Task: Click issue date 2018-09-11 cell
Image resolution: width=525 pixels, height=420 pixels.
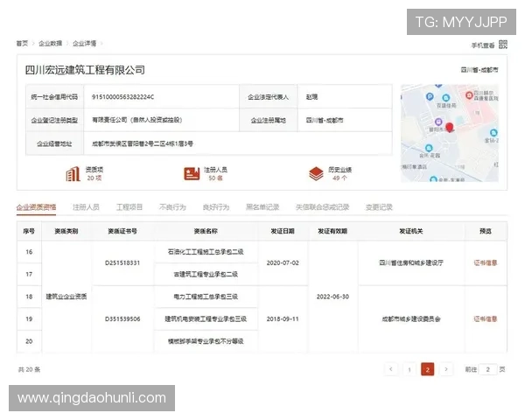Action: click(283, 318)
